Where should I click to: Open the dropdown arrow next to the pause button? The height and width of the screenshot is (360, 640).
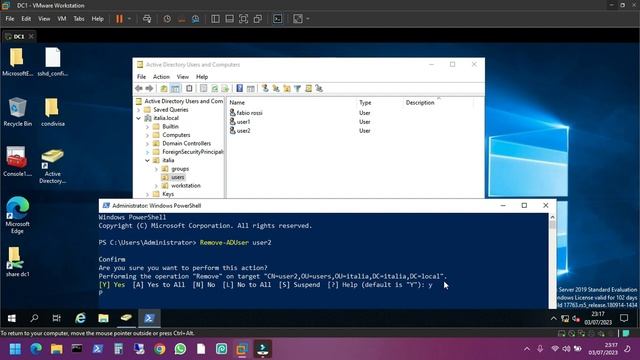[129, 19]
